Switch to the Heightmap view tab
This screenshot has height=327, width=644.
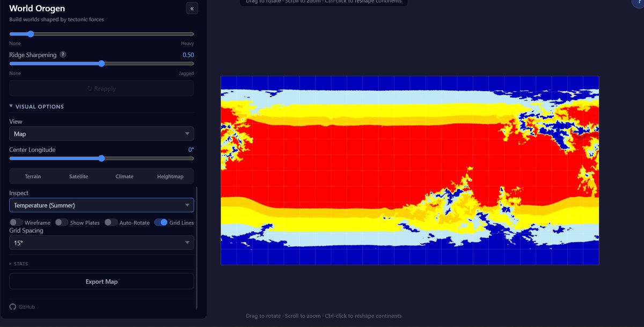(170, 176)
